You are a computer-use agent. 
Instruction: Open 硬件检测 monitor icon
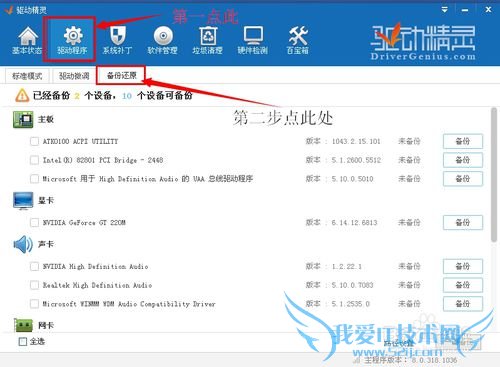253,41
